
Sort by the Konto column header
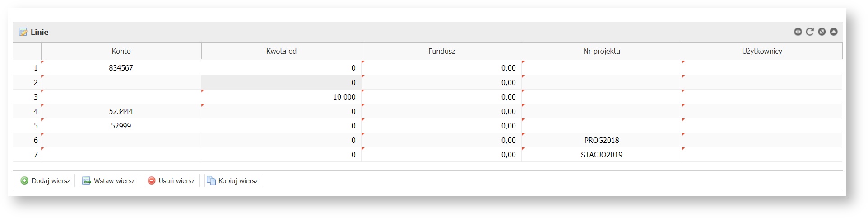tap(121, 51)
